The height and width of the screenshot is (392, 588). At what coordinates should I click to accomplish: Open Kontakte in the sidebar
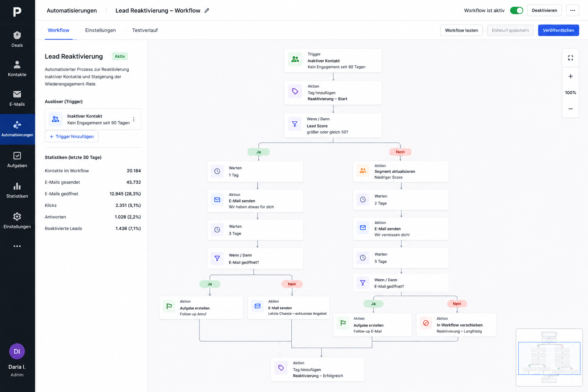[17, 69]
